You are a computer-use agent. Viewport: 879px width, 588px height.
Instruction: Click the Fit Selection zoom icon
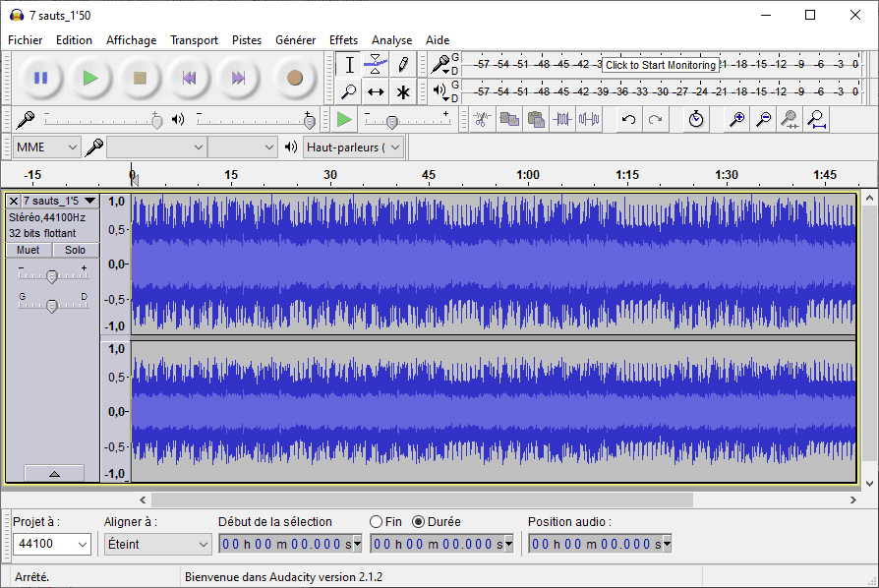pyautogui.click(x=791, y=119)
